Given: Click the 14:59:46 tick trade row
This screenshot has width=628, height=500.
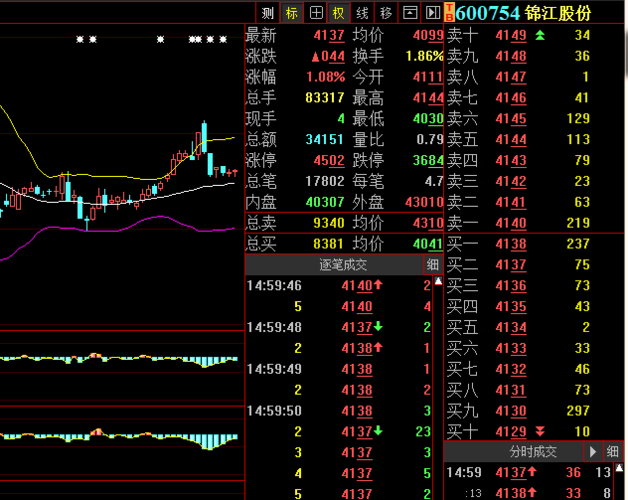Looking at the screenshot, I should point(339,286).
